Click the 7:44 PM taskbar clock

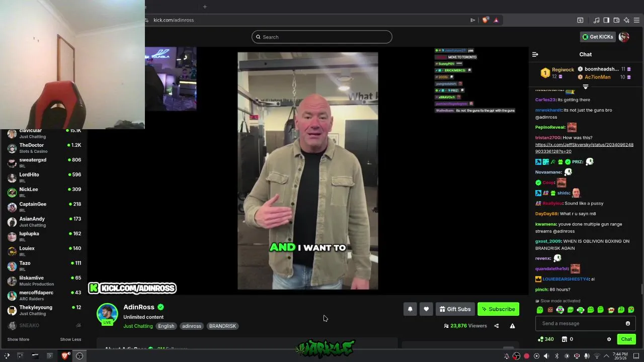(x=619, y=356)
